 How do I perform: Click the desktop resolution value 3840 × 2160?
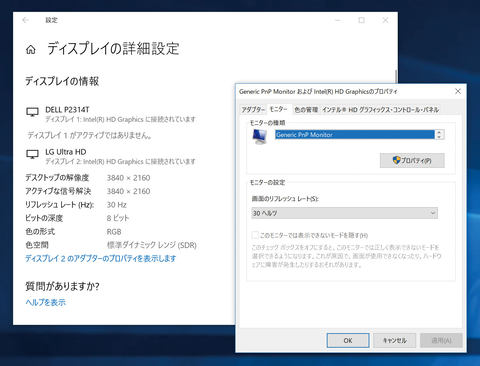tap(128, 178)
